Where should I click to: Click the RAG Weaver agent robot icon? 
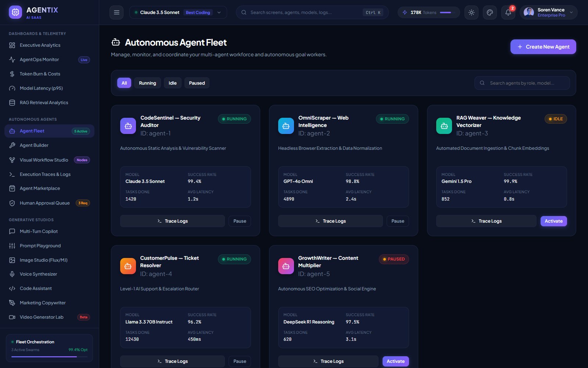click(x=444, y=126)
